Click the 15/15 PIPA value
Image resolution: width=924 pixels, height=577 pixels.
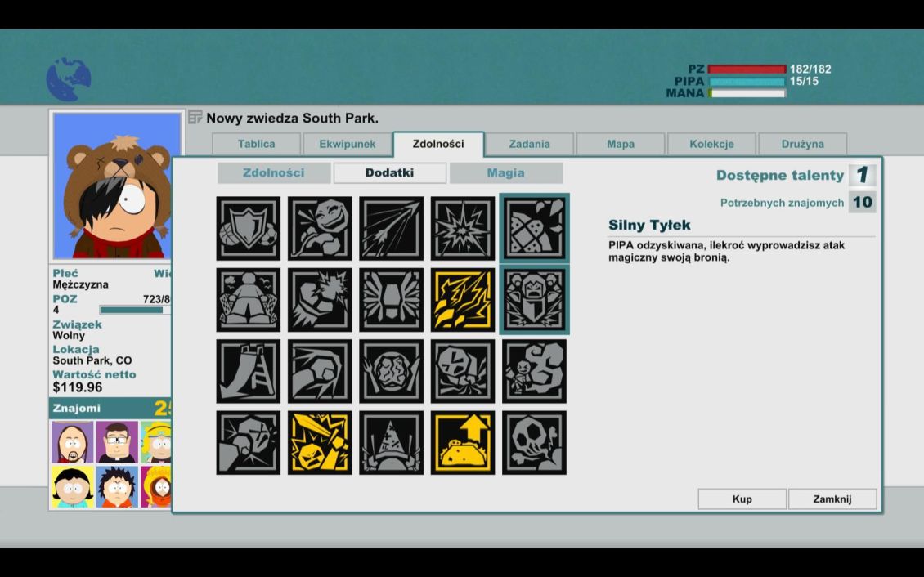click(804, 81)
